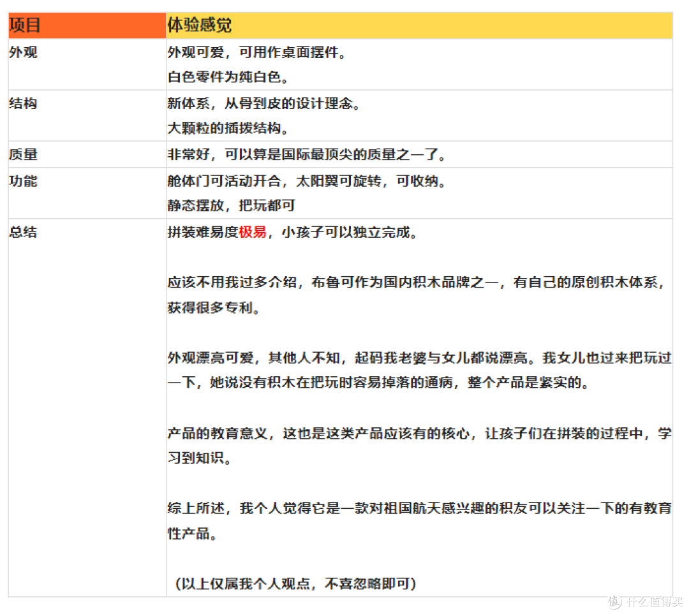Click the quality description starting 非常好

point(307,155)
